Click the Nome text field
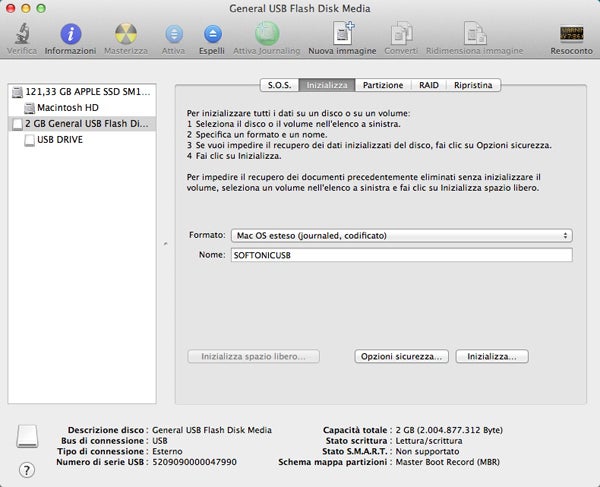The width and height of the screenshot is (600, 487). (400, 255)
